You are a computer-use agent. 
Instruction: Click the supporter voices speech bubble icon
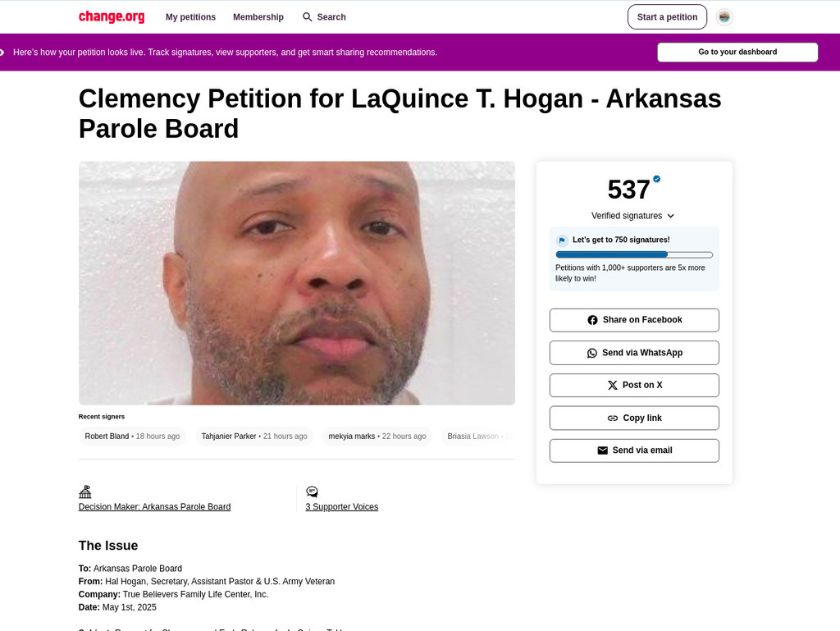pyautogui.click(x=312, y=492)
